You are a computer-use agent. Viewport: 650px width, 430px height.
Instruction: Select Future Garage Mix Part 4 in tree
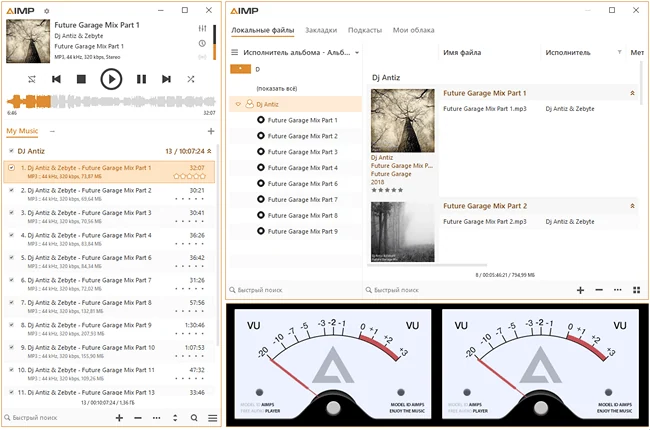[x=302, y=168]
